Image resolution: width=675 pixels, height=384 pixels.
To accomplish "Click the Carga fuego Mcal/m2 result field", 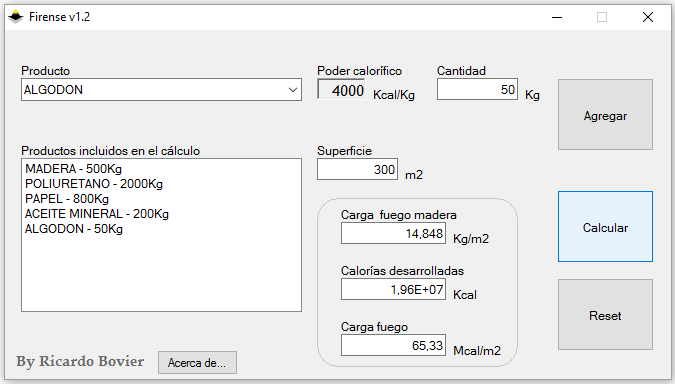I will point(393,345).
